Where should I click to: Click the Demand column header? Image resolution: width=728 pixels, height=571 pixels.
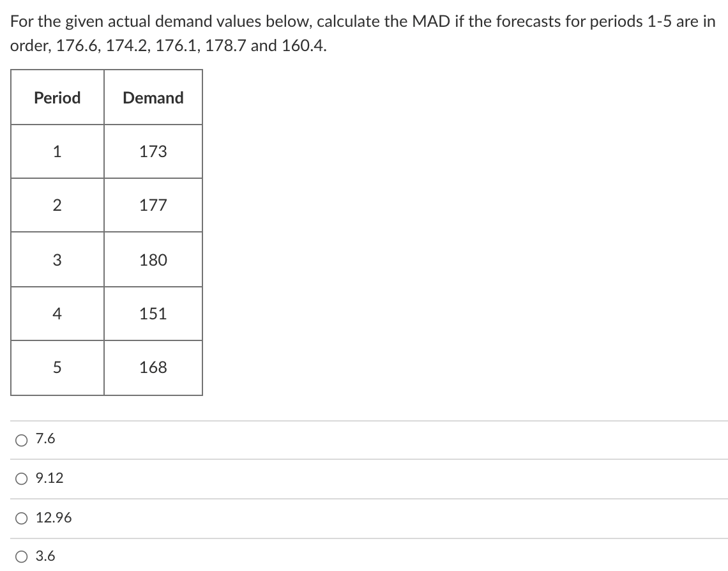pos(153,98)
